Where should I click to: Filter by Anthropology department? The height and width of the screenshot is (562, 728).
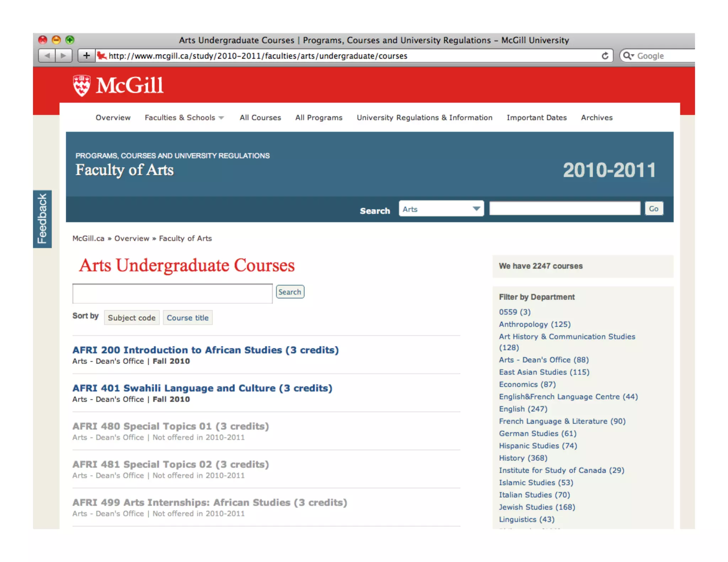(535, 324)
